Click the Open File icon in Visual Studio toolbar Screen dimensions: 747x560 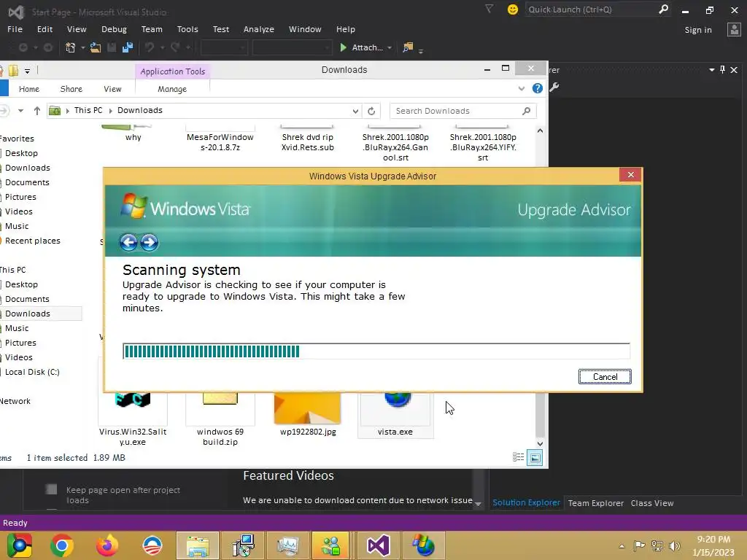click(96, 47)
